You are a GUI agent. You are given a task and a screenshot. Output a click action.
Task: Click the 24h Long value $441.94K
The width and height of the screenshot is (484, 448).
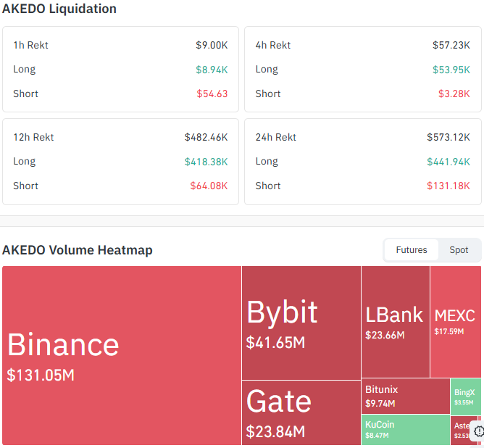[448, 162]
